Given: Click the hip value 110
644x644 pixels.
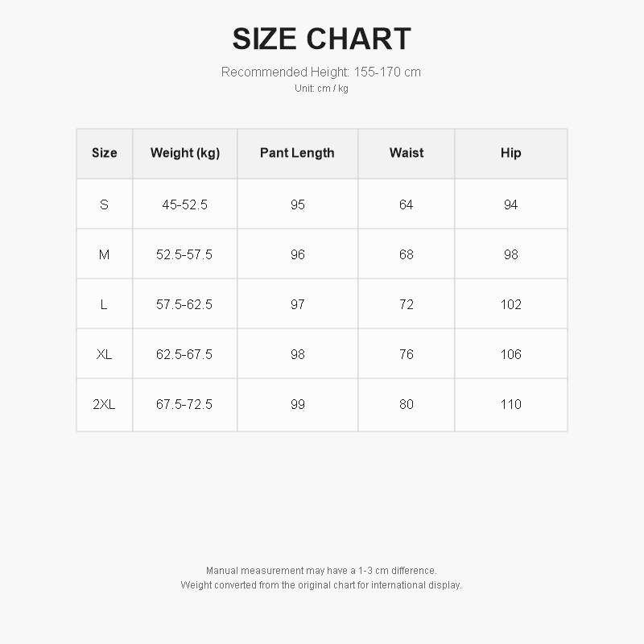Looking at the screenshot, I should coord(511,404).
